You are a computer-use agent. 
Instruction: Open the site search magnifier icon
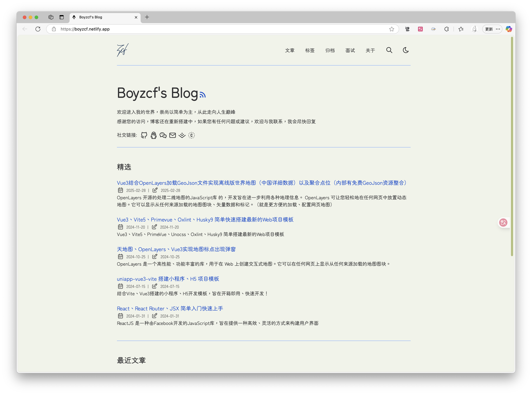tap(389, 50)
